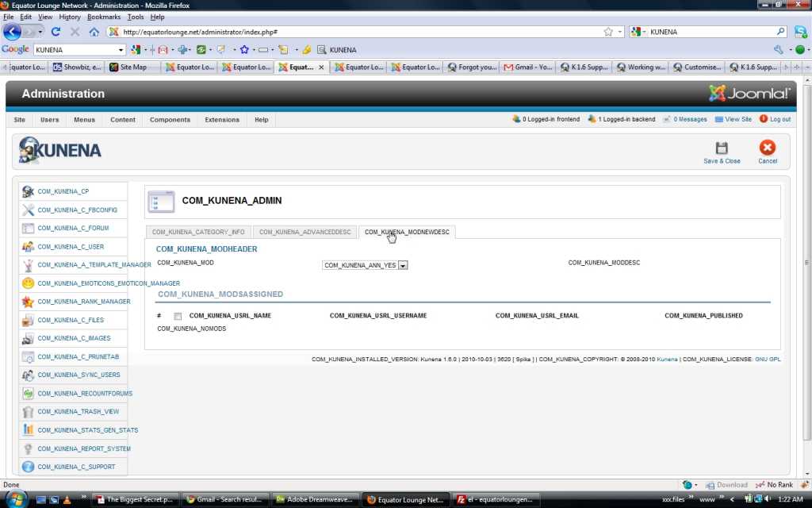812x508 pixels.
Task: Click the red Cancel icon
Action: 767,148
